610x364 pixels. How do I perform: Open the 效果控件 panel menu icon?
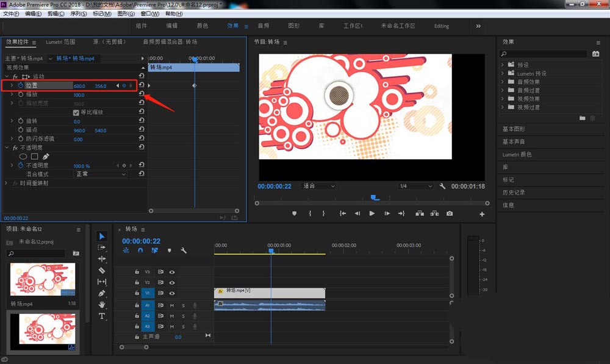[34, 43]
